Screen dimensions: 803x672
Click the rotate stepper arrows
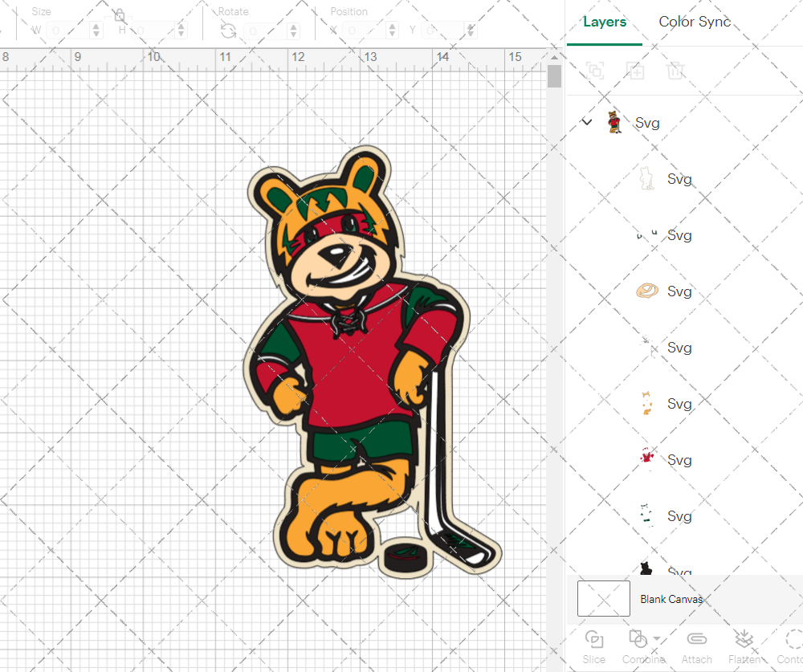293,31
